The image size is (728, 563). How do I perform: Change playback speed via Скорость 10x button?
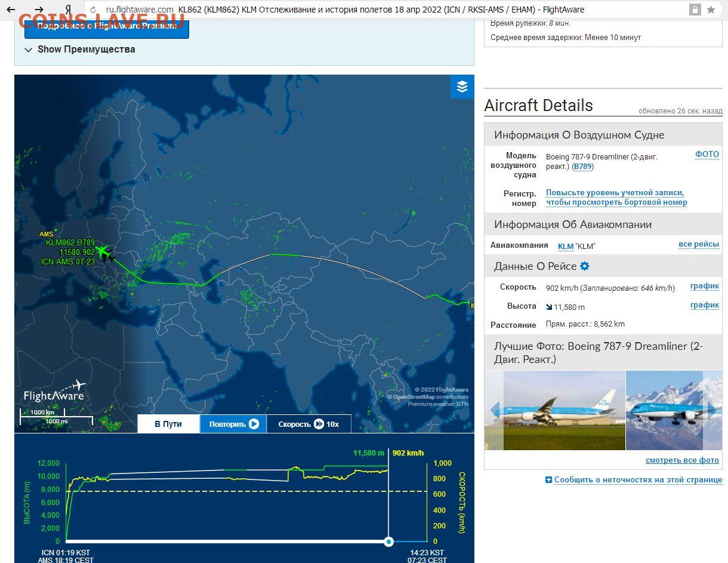point(309,424)
